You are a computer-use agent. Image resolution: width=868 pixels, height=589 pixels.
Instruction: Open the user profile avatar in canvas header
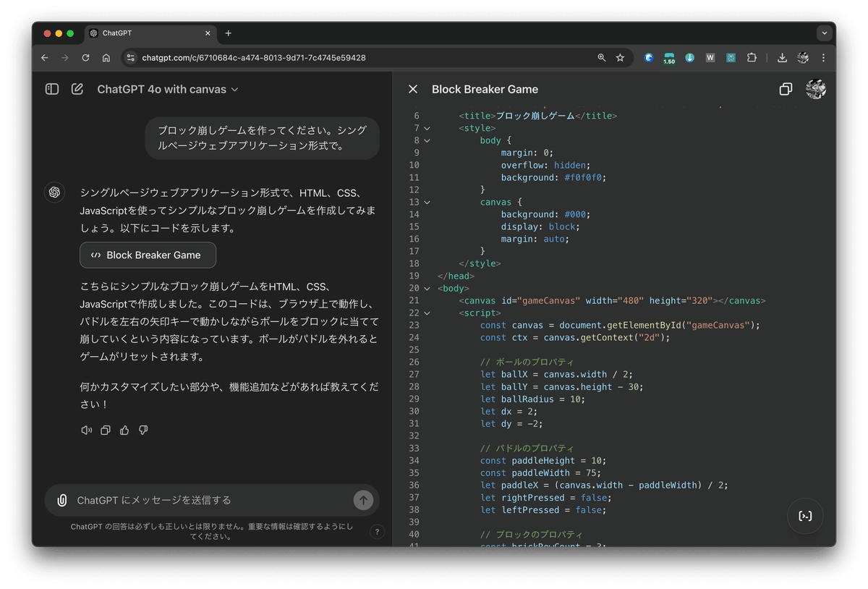click(816, 89)
